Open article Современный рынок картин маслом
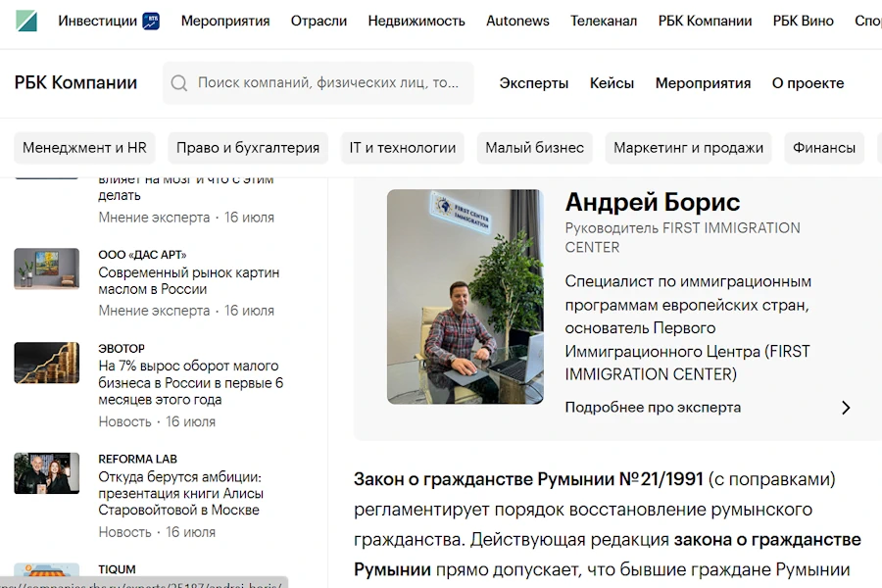882x588 pixels. pyautogui.click(x=189, y=281)
